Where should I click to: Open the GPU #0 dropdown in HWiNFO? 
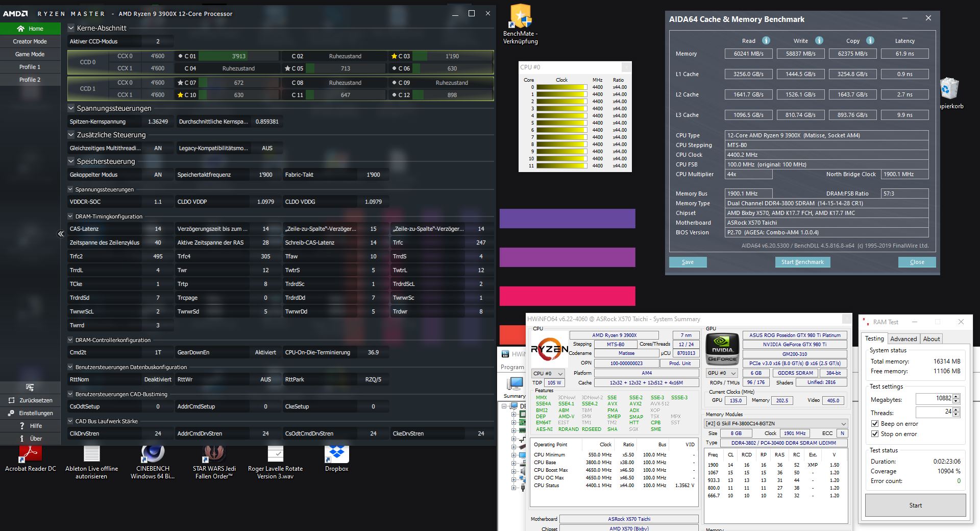[722, 373]
